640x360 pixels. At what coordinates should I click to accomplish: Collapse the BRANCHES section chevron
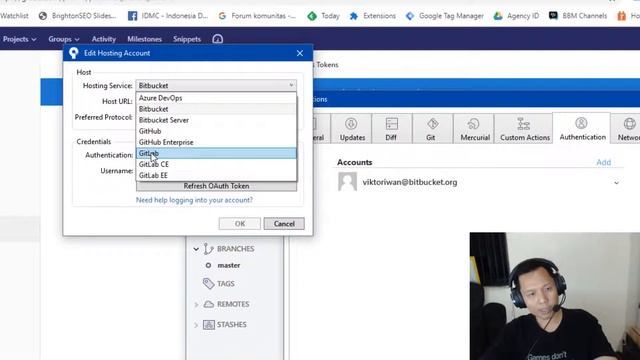[196, 249]
